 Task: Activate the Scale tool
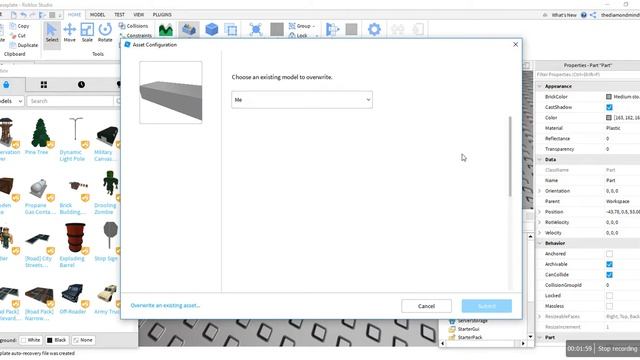(x=87, y=33)
